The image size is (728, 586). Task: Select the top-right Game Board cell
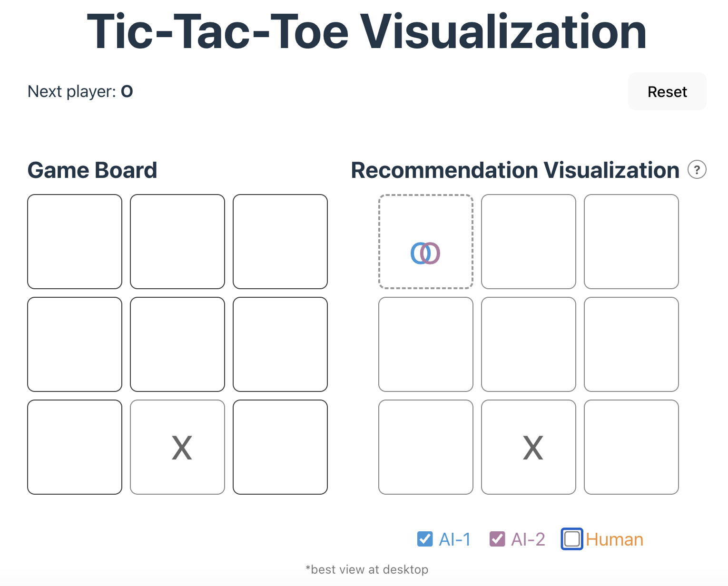[280, 242]
